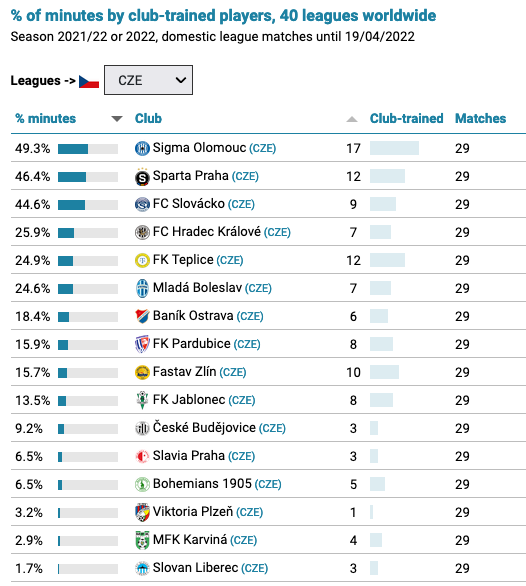
Task: Sort by the Matches column header
Action: pos(480,118)
